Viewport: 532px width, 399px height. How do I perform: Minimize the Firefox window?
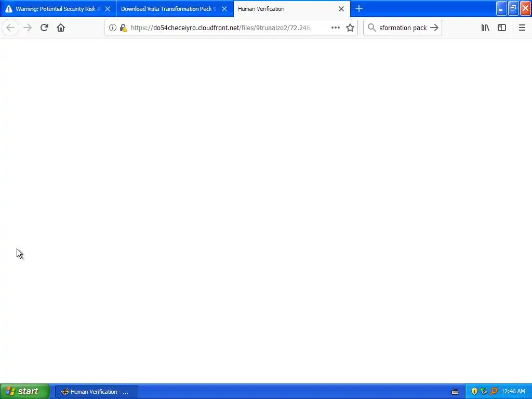point(501,8)
